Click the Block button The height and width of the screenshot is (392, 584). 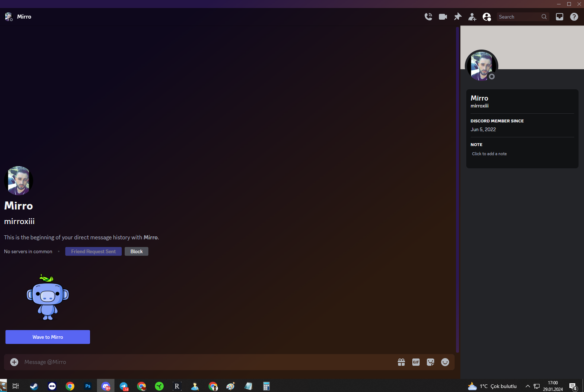tap(136, 251)
